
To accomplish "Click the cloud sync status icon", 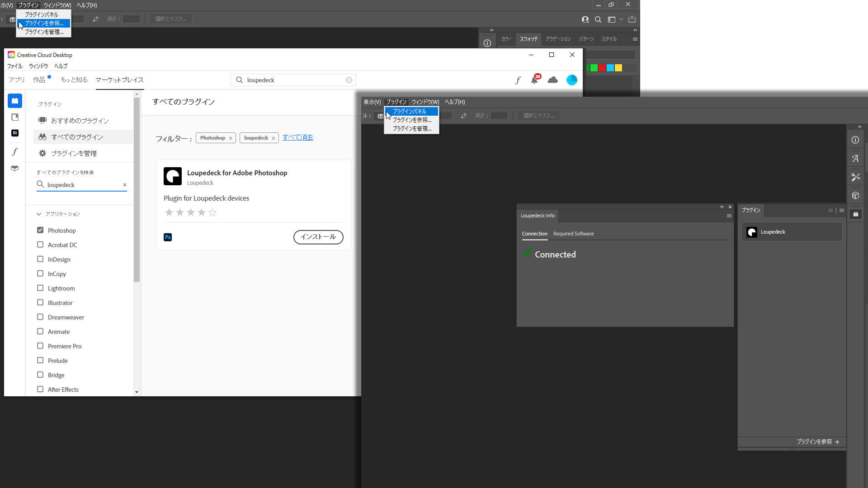I will tap(552, 80).
